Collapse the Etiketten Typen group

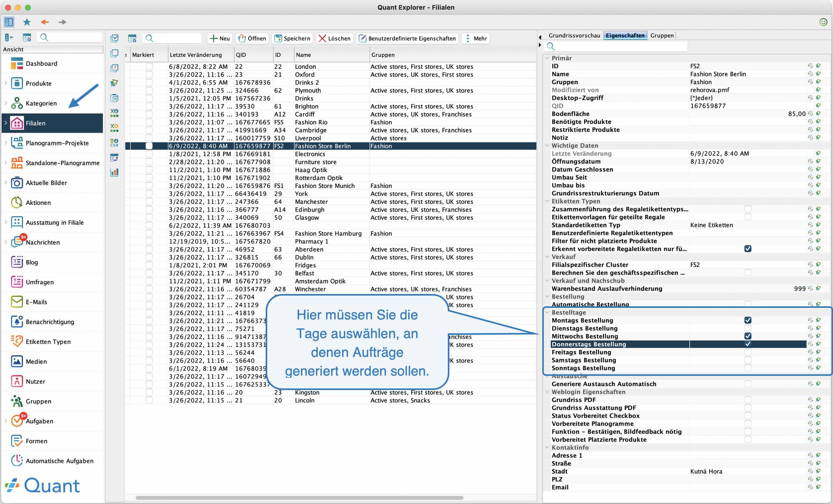[x=547, y=201]
